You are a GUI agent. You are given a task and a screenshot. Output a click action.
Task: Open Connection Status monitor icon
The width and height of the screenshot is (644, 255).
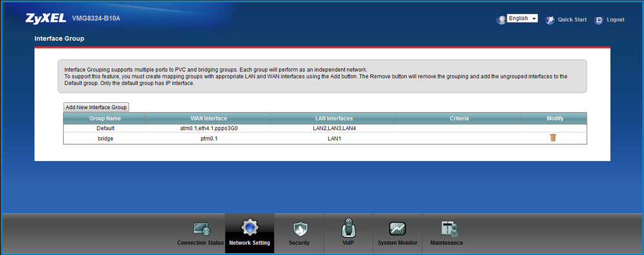pyautogui.click(x=201, y=229)
